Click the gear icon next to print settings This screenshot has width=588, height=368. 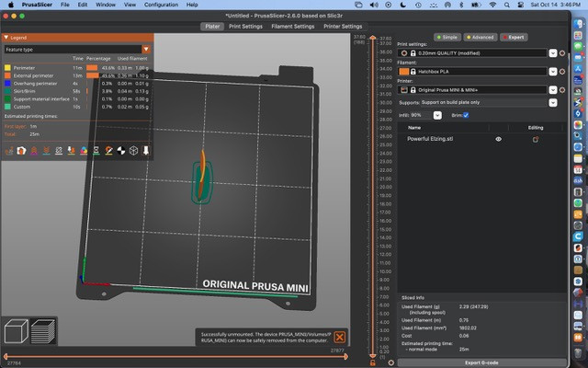[x=563, y=53]
